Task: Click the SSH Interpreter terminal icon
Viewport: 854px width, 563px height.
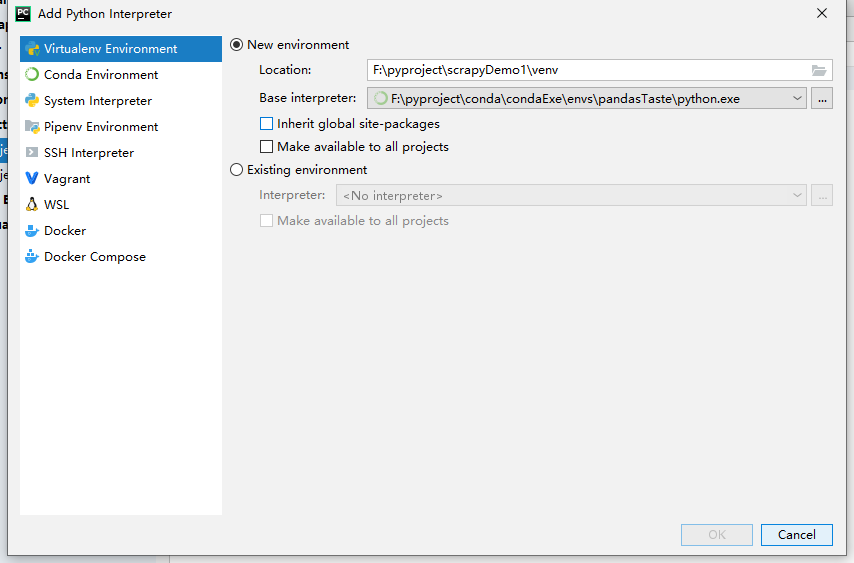Action: 32,152
